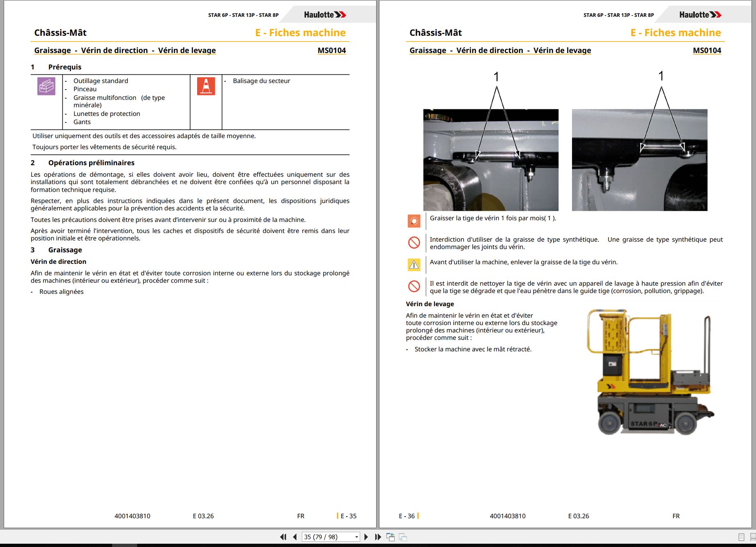Click the orange sun icon beside Graisser

click(414, 221)
